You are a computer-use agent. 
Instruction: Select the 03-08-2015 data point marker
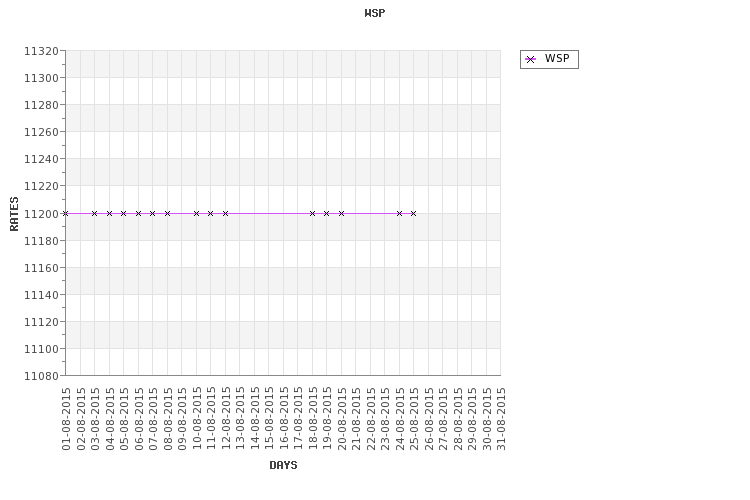(95, 213)
